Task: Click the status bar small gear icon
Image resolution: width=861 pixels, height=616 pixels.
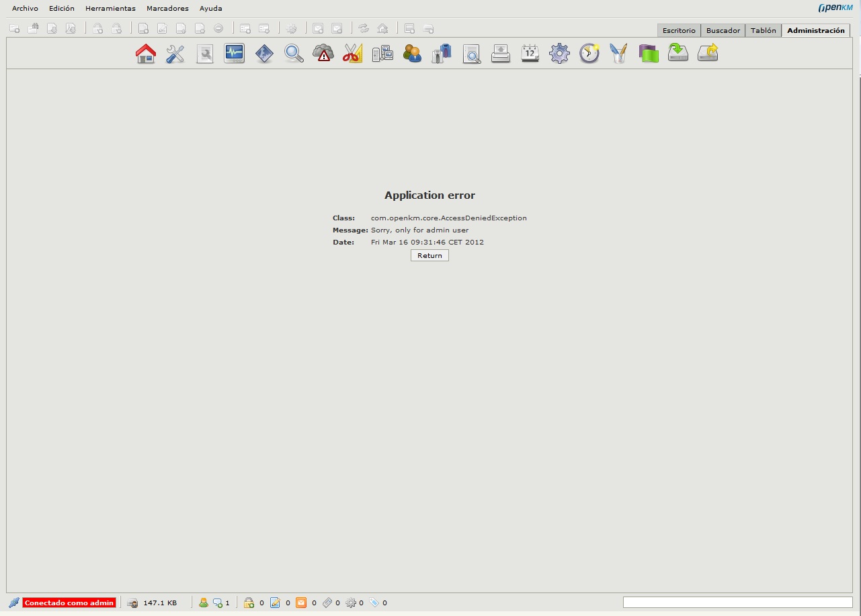Action: click(350, 603)
